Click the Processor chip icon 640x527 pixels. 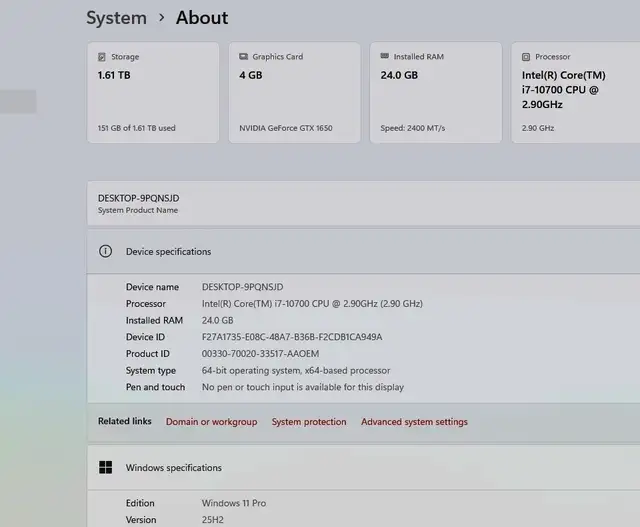tap(526, 57)
